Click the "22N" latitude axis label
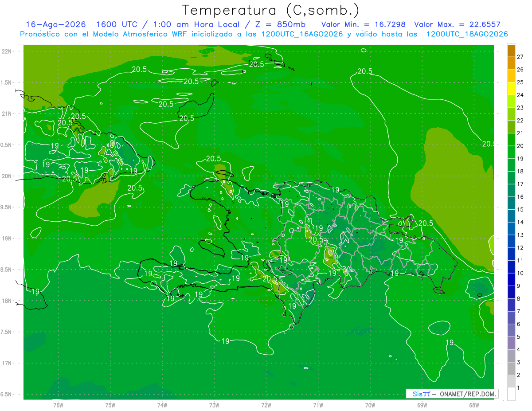Screen dimensions: 532x411 tap(8, 51)
